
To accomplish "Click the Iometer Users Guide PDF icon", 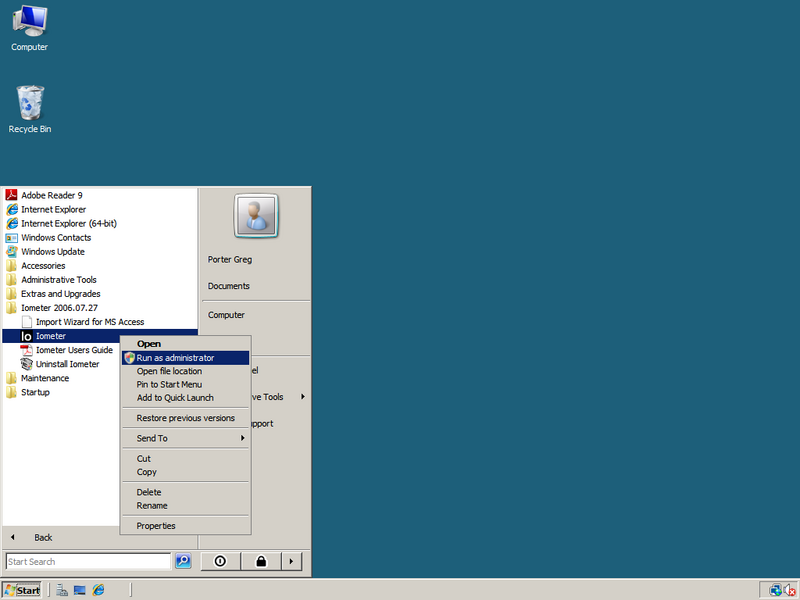I will pyautogui.click(x=27, y=350).
